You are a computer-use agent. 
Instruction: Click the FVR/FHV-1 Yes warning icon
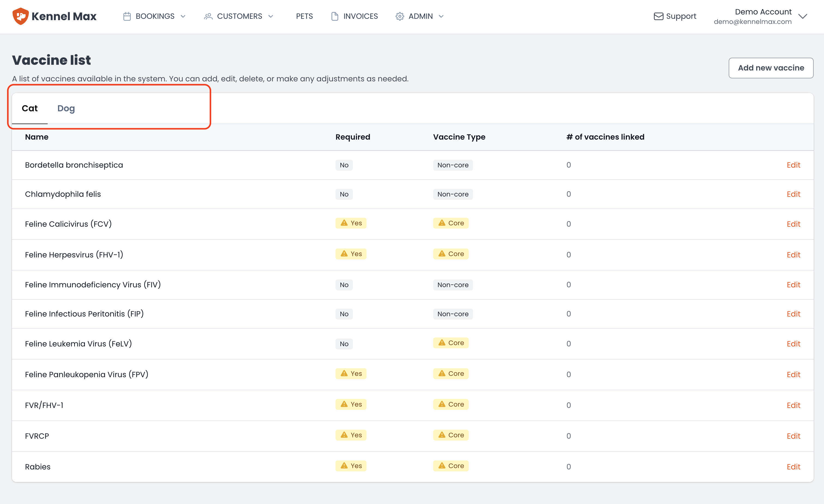point(344,404)
